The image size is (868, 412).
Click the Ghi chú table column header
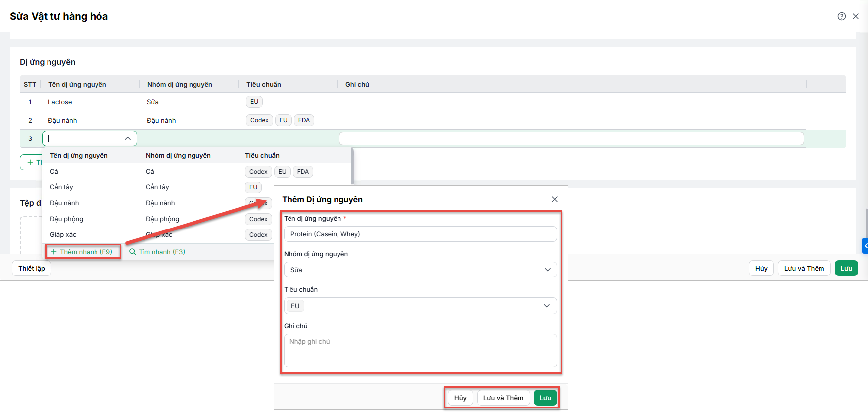click(357, 84)
